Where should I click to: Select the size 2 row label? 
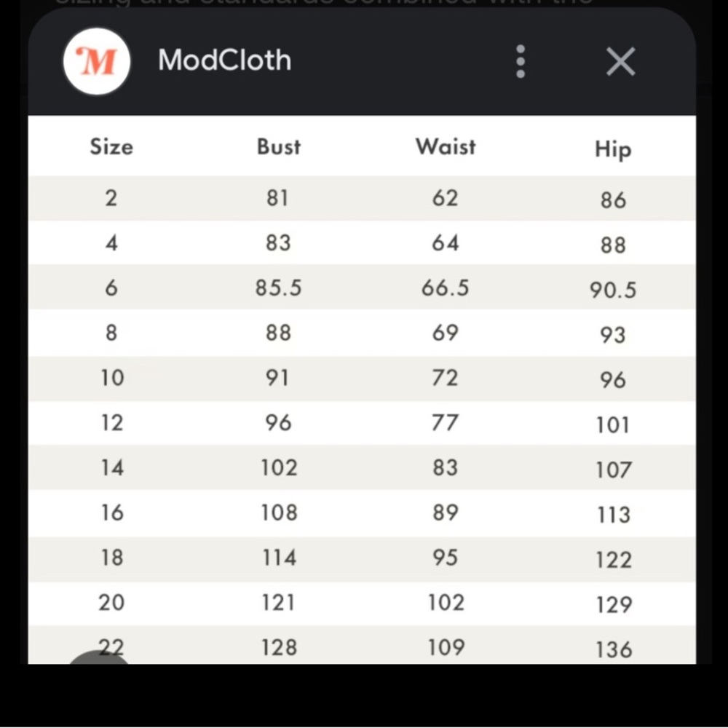point(111,198)
